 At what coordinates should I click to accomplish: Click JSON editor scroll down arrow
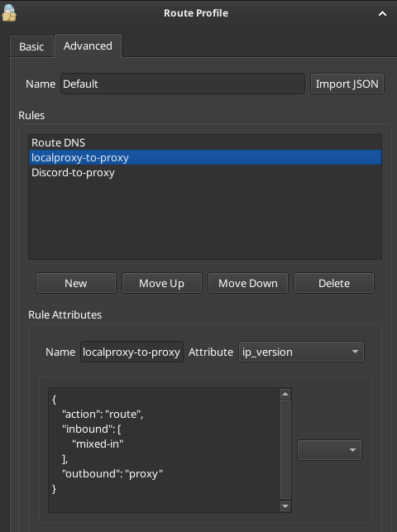point(285,506)
